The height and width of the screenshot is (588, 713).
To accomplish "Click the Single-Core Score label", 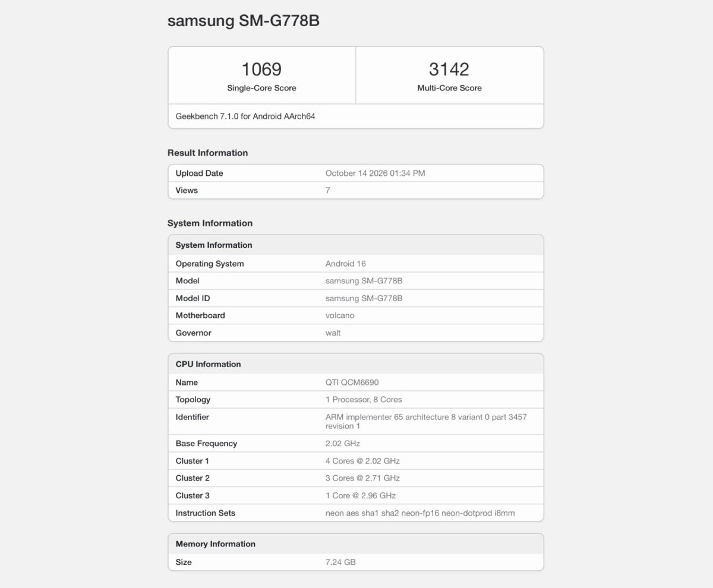I will pyautogui.click(x=261, y=88).
